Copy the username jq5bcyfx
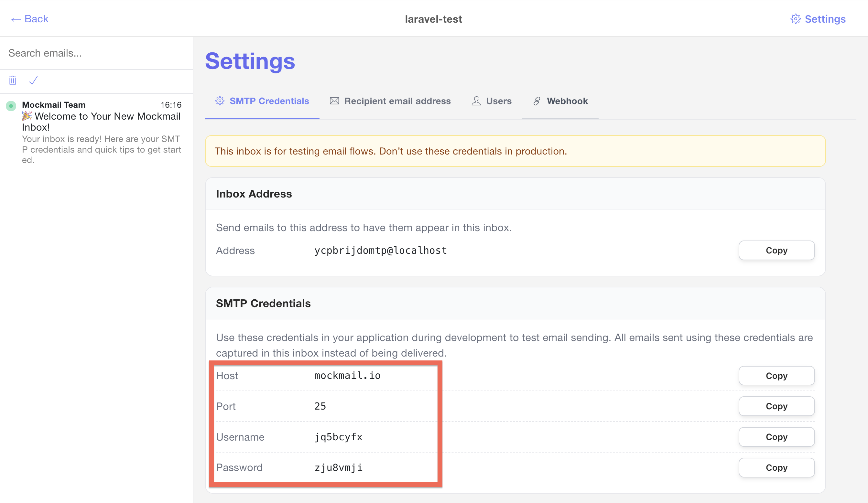Screen dimensions: 868x503 [776, 436]
